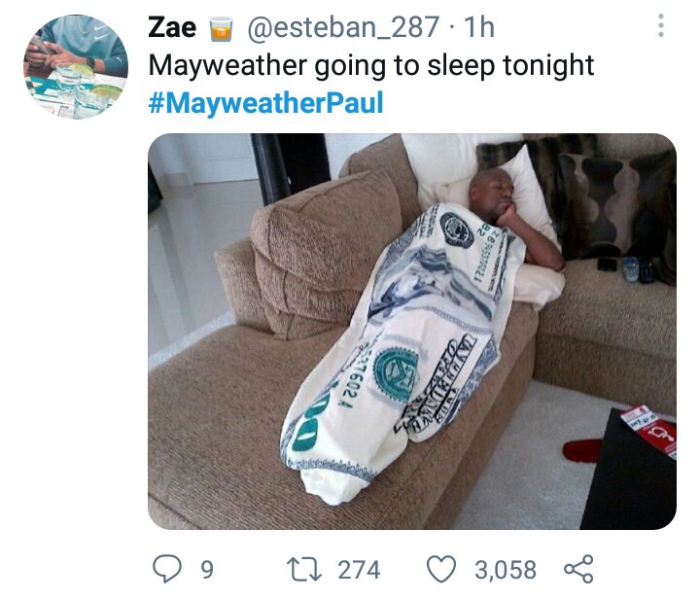This screenshot has height=599, width=700.
Task: Click the text Mayweather going to sleep tonight
Action: tap(371, 65)
